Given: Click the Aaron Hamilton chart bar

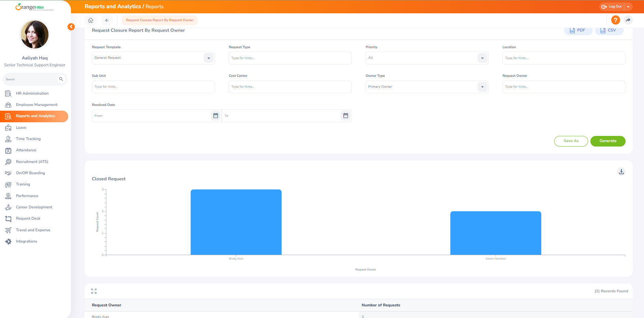Looking at the screenshot, I should 496,233.
